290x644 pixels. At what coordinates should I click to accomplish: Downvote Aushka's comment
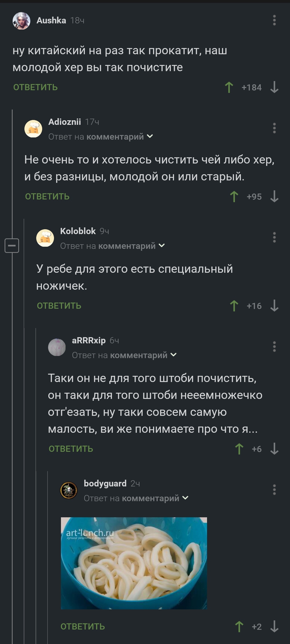point(274,88)
